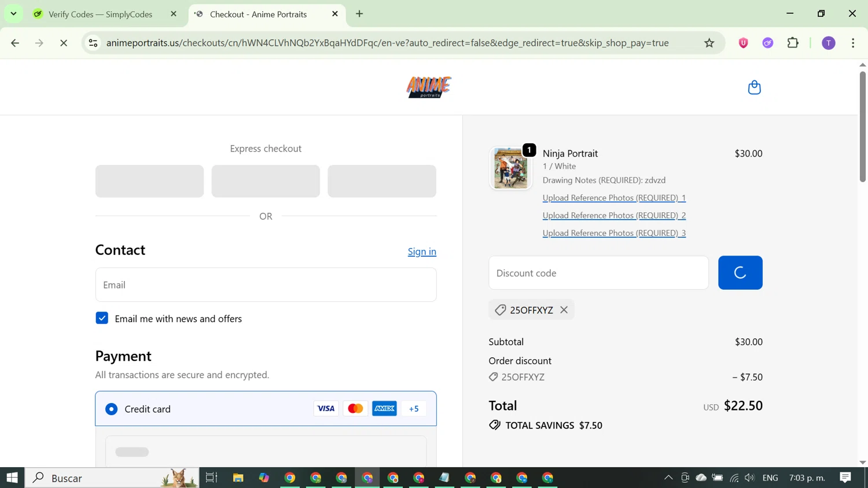Click the +5 more card types badge
This screenshot has height=488, width=868.
414,409
